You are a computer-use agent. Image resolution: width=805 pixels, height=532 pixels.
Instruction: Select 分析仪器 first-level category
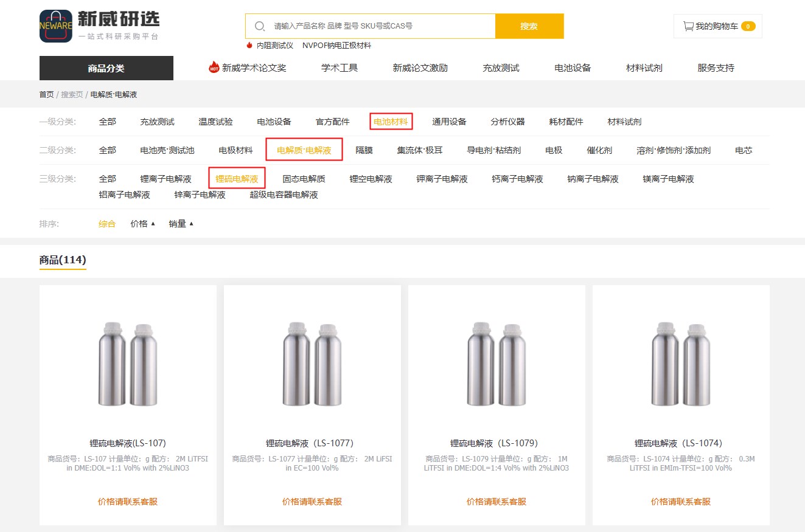click(507, 122)
